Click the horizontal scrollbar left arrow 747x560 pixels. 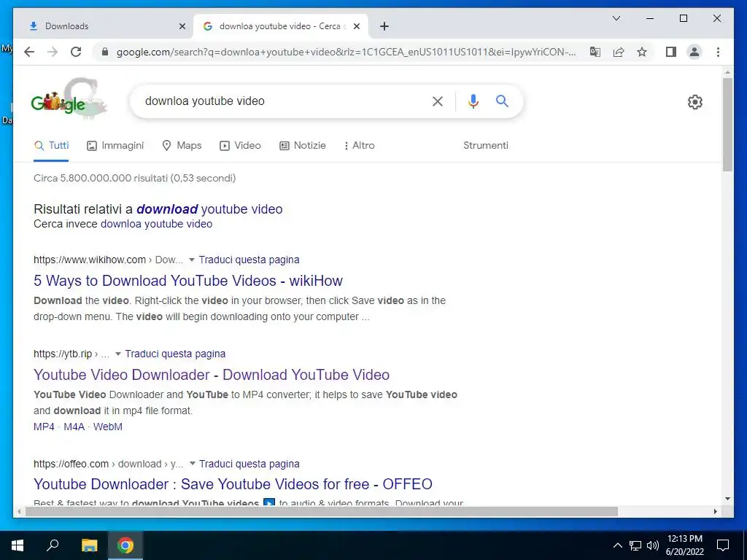click(19, 511)
